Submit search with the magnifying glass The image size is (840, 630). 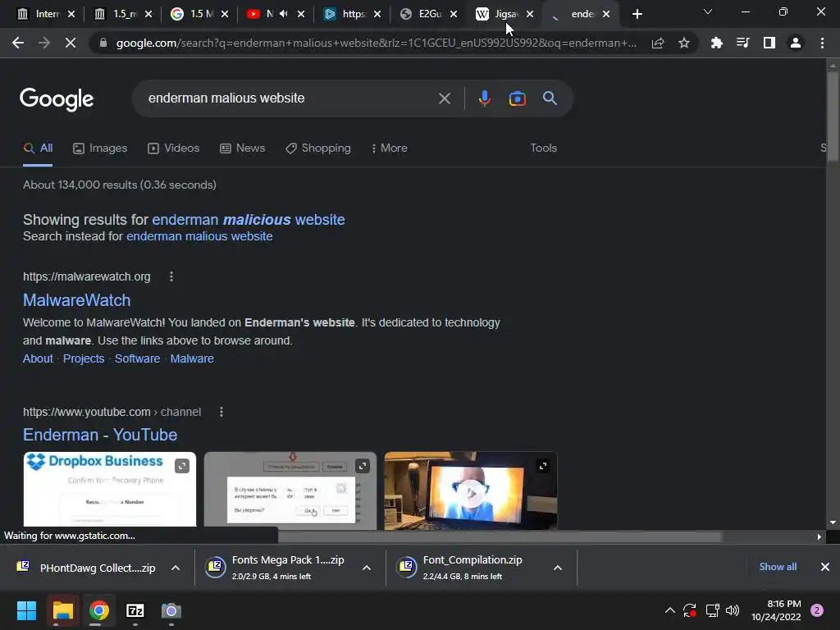[x=550, y=98]
